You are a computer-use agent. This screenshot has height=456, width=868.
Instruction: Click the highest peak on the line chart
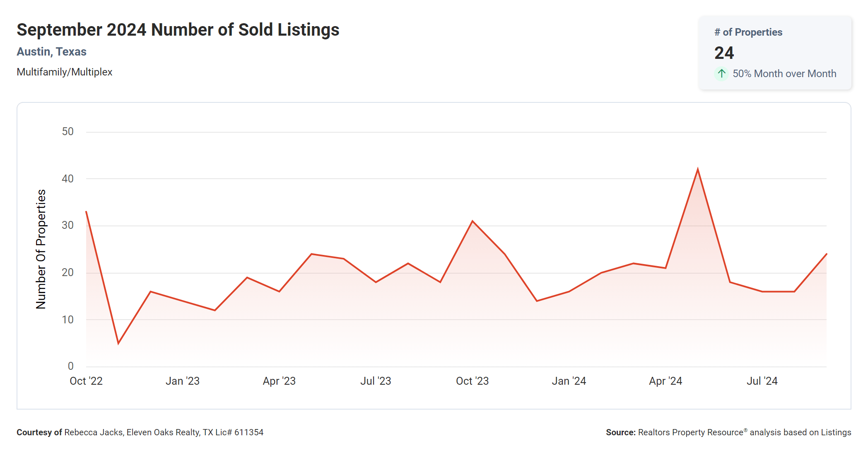point(698,170)
